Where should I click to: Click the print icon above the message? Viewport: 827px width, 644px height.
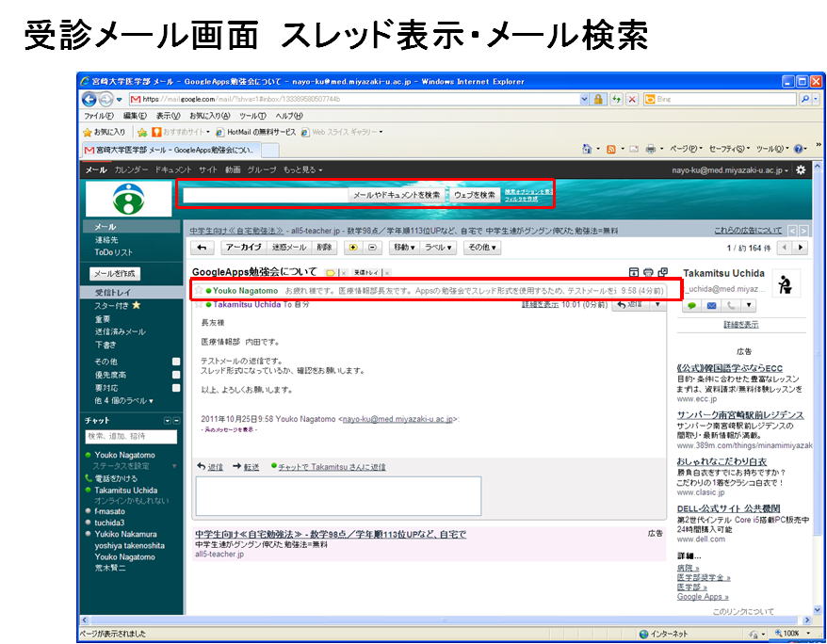coord(647,273)
